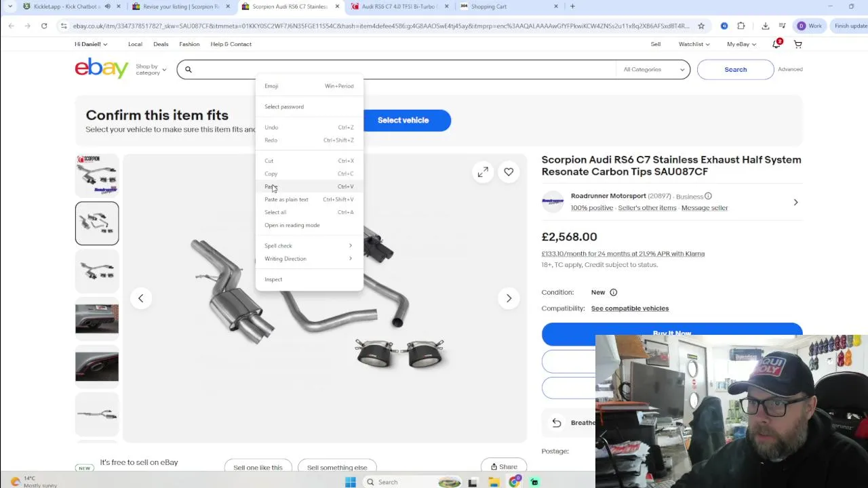This screenshot has width=868, height=488.
Task: Close the Shopping Cart tab
Action: click(556, 7)
